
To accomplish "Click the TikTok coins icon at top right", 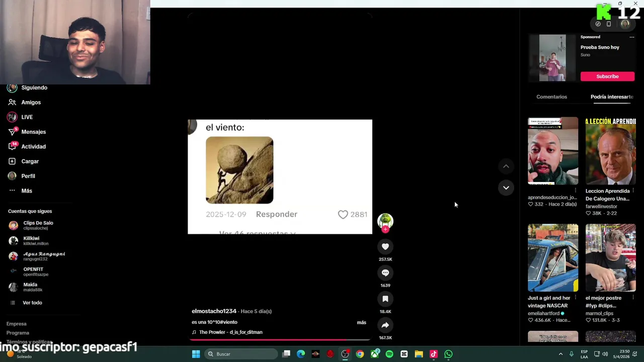I will 598,24.
